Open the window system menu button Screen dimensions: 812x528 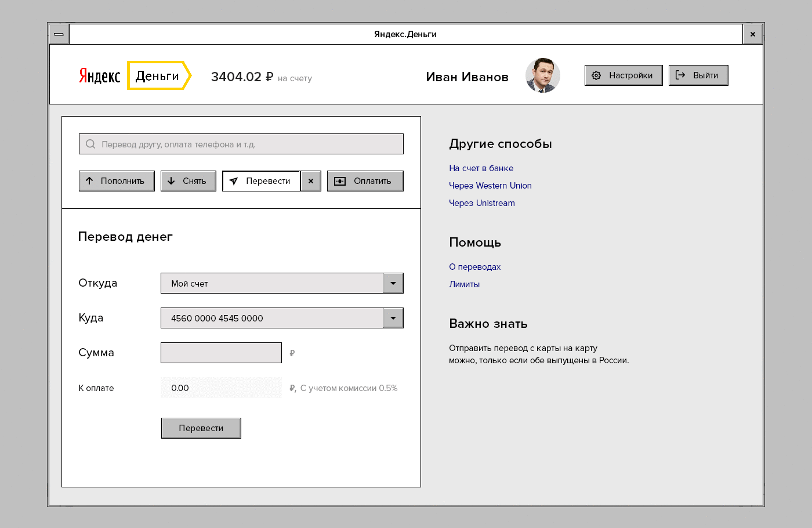pyautogui.click(x=59, y=34)
